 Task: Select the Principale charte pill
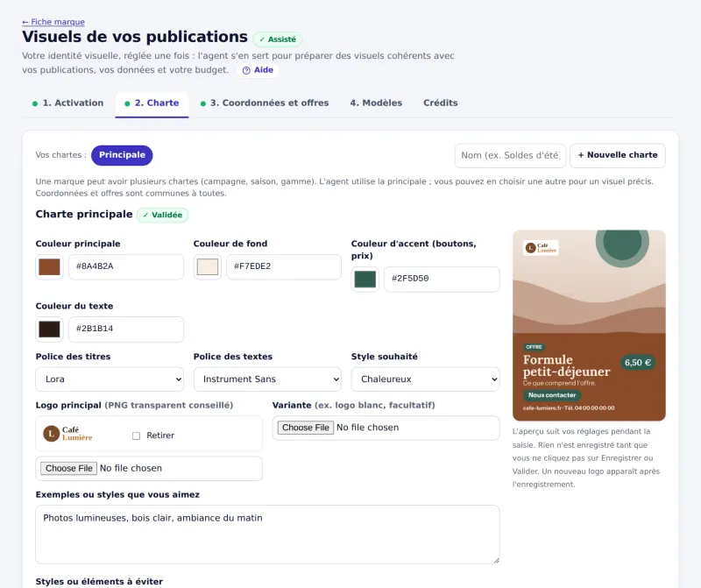(x=122, y=155)
